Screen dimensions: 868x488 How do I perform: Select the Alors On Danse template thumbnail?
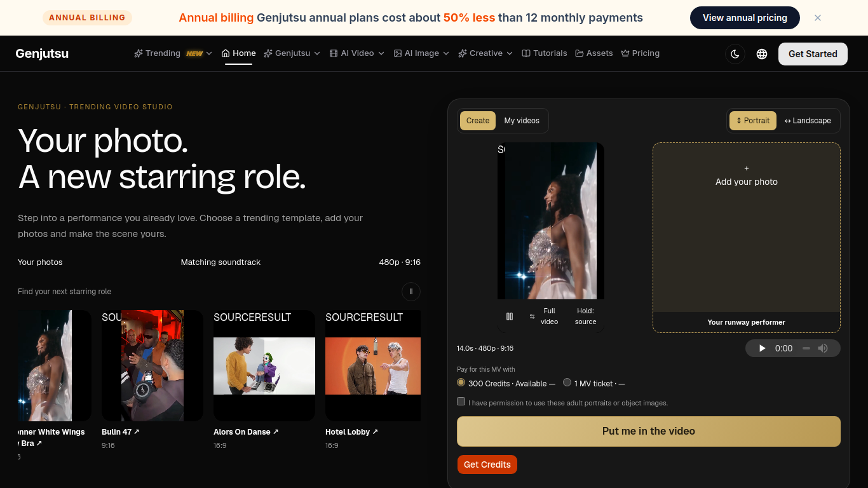pos(264,365)
